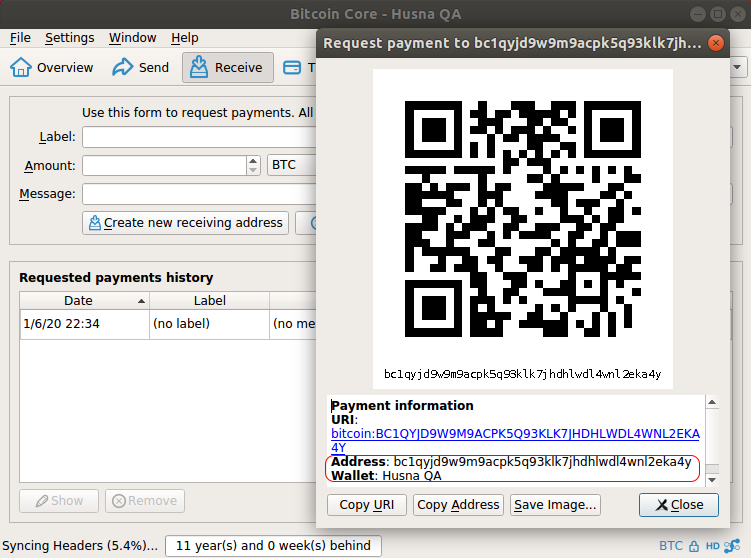Click the Close button in dialog
751x558 pixels.
(679, 505)
